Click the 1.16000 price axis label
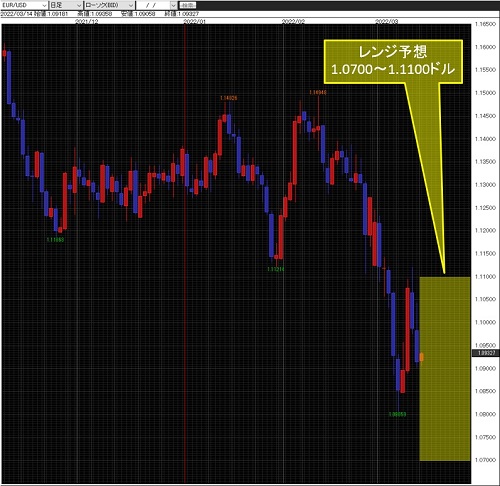This screenshot has width=500, height=486. tap(485, 47)
